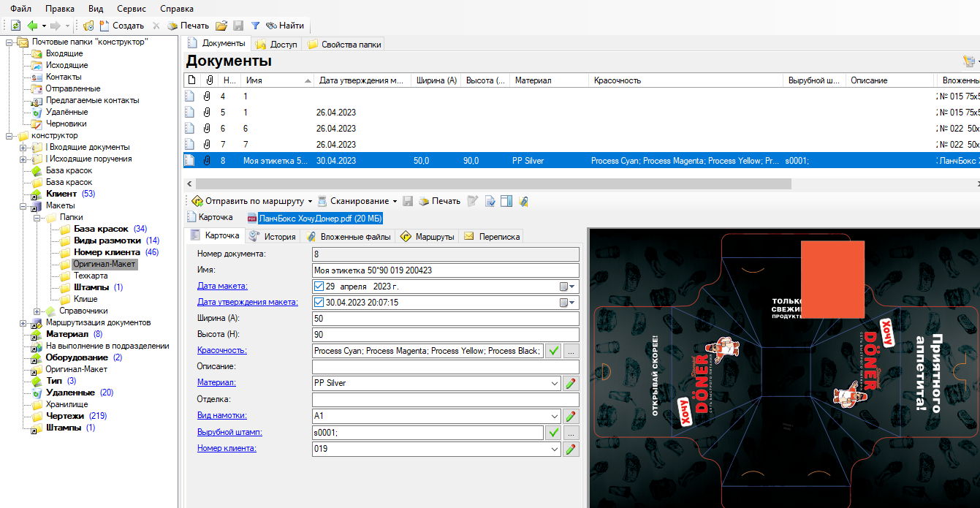
Task: Open the Отправить по маршруту dropdown arrow
Action: [311, 201]
